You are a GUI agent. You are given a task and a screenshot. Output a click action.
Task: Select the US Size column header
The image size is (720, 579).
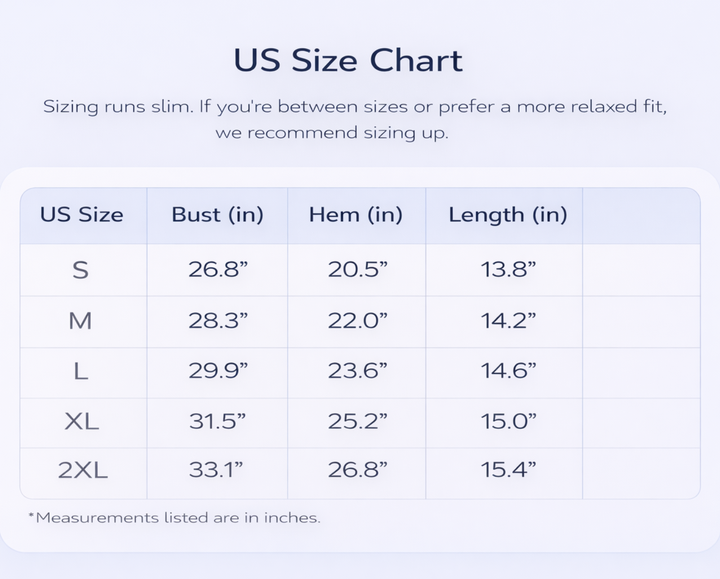click(x=82, y=214)
